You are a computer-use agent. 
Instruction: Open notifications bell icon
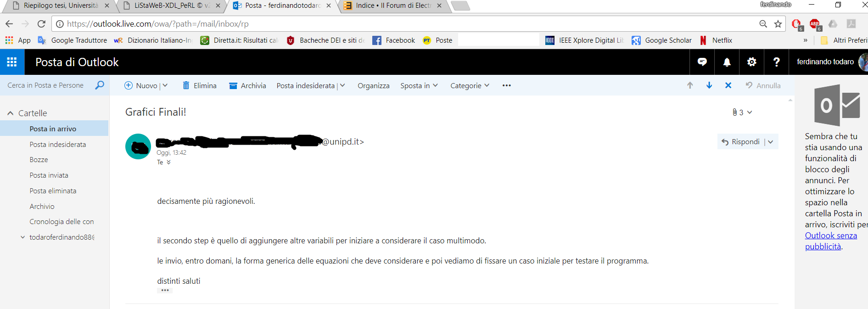point(727,62)
